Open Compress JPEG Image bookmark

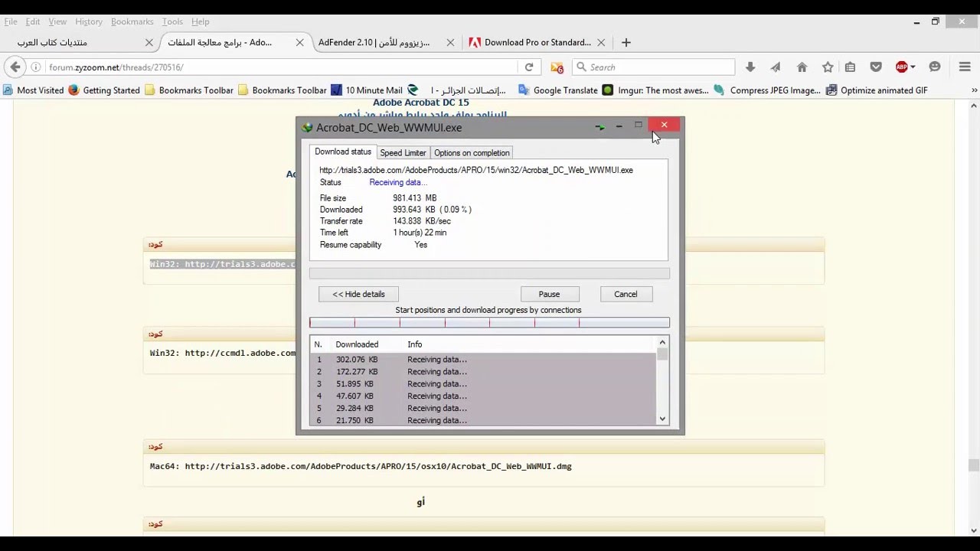click(767, 90)
